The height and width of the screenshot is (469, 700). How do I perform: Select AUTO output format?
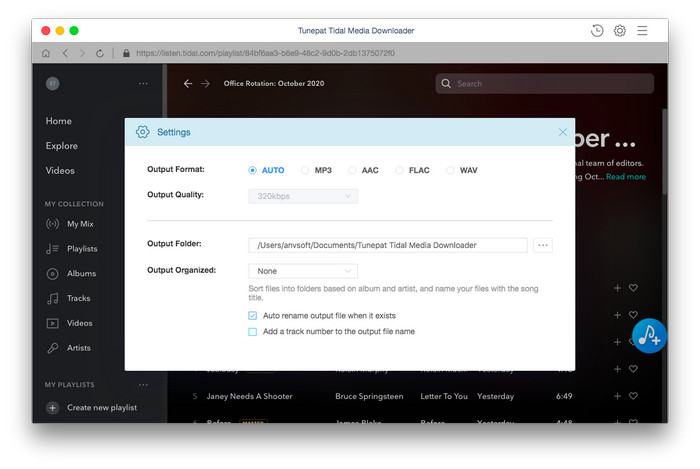[x=253, y=170]
